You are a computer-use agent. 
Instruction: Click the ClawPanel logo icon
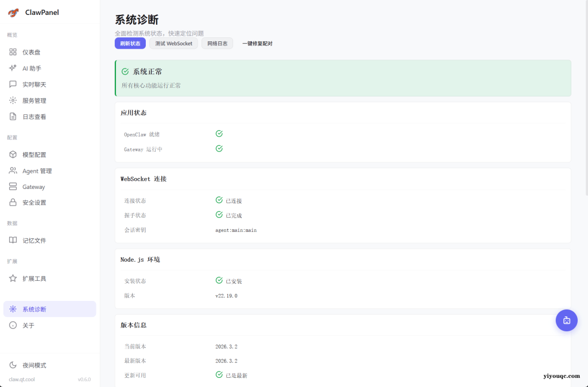pyautogui.click(x=12, y=12)
